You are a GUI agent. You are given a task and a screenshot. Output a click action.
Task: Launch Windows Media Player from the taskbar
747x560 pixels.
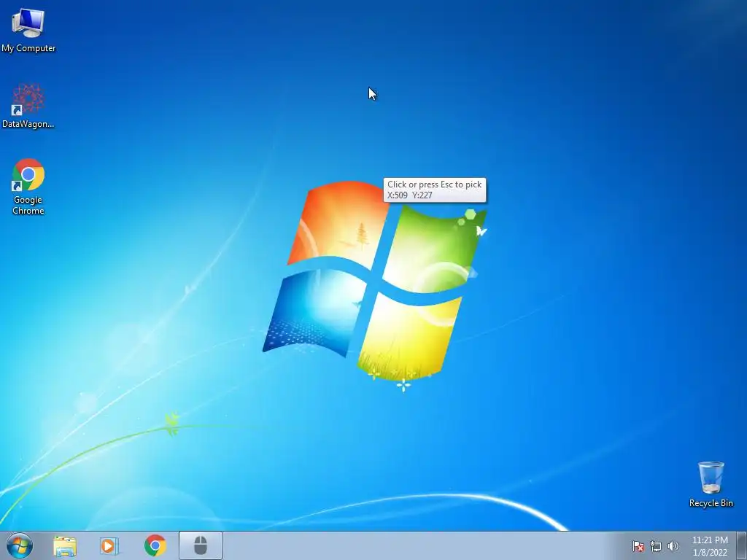click(x=109, y=545)
